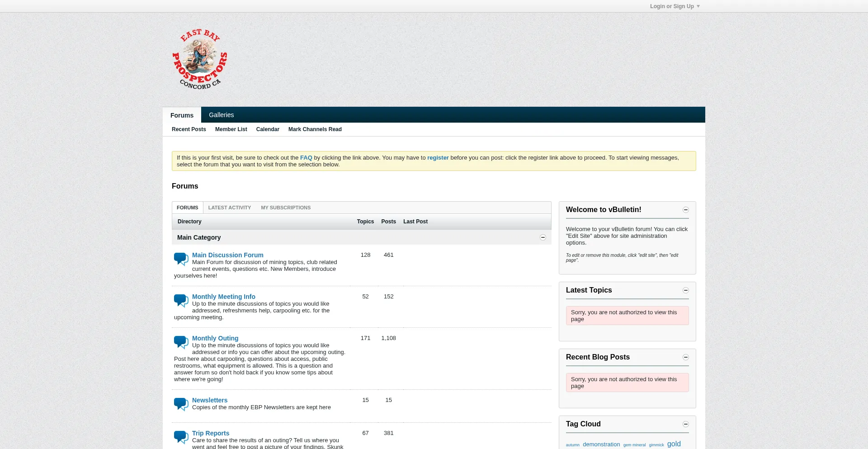This screenshot has height=449, width=868.
Task: Collapse the Main Category section
Action: (x=542, y=237)
